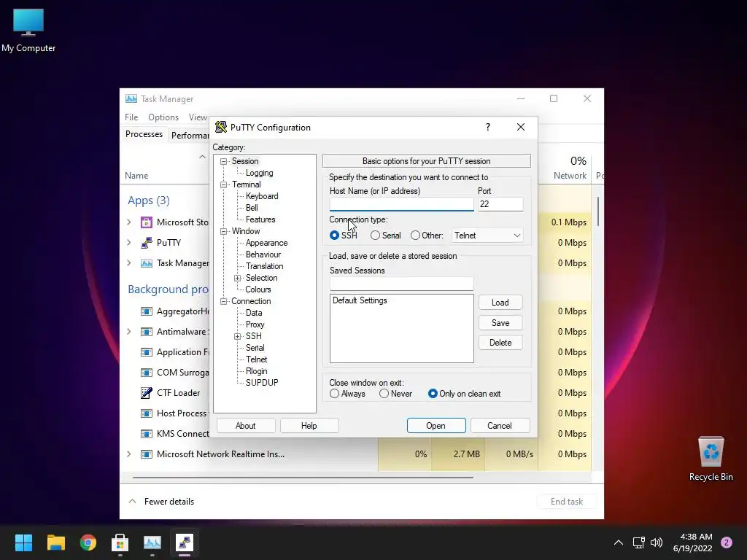Click the Antimalware process icon
Image resolution: width=747 pixels, height=560 pixels.
pyautogui.click(x=146, y=332)
